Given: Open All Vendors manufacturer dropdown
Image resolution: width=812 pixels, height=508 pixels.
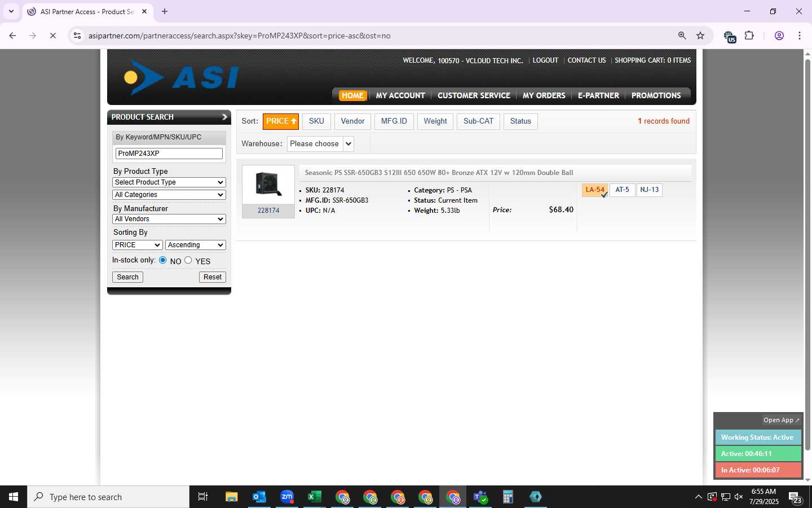Looking at the screenshot, I should [169, 219].
